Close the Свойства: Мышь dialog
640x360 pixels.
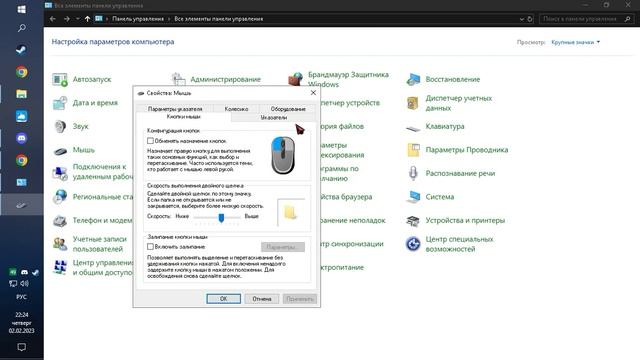(x=313, y=93)
